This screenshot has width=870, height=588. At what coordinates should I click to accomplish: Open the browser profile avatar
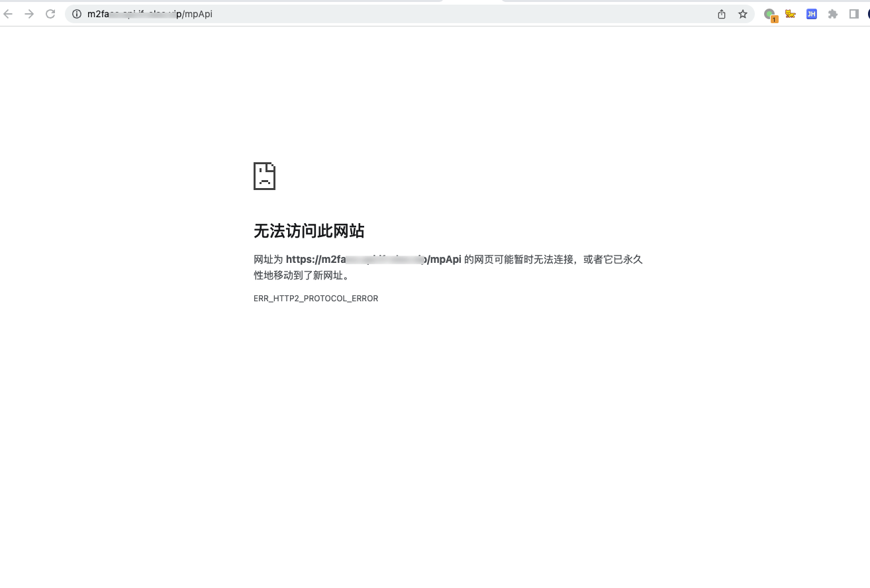[868, 14]
